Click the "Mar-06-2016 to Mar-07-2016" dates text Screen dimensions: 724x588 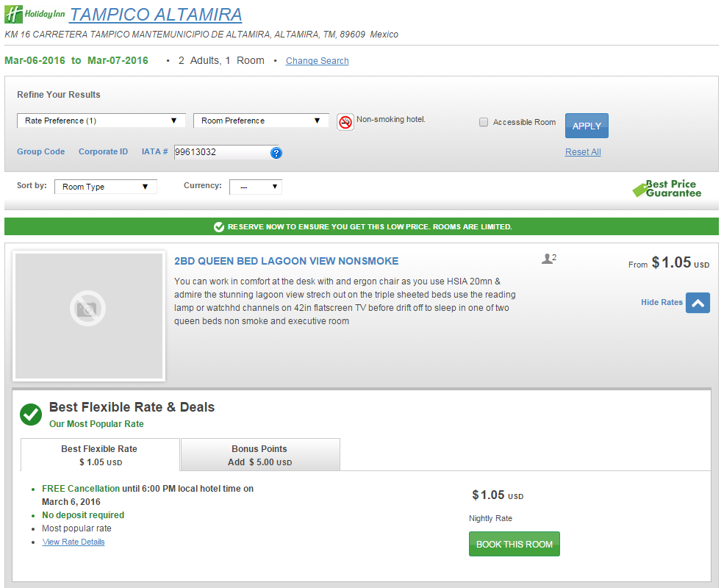click(x=76, y=60)
